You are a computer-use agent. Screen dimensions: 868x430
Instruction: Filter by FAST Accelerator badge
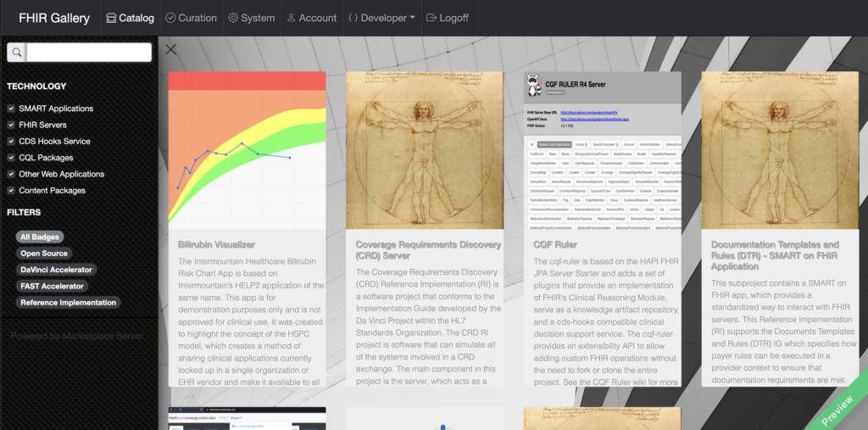52,286
